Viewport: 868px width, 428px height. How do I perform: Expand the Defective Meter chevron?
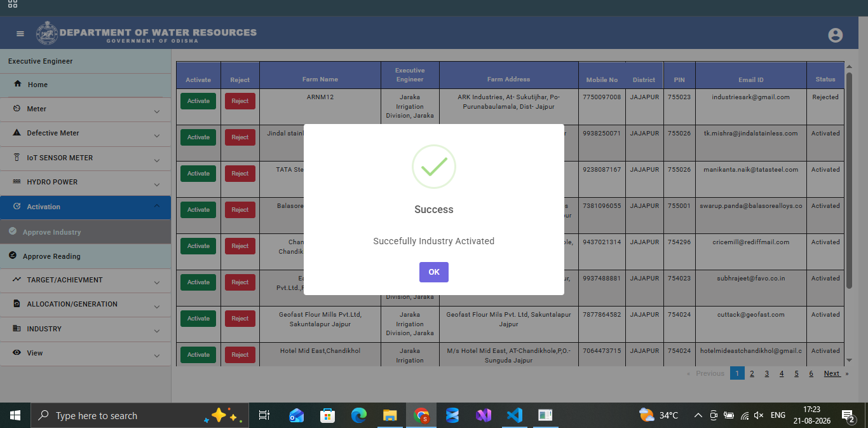click(157, 135)
